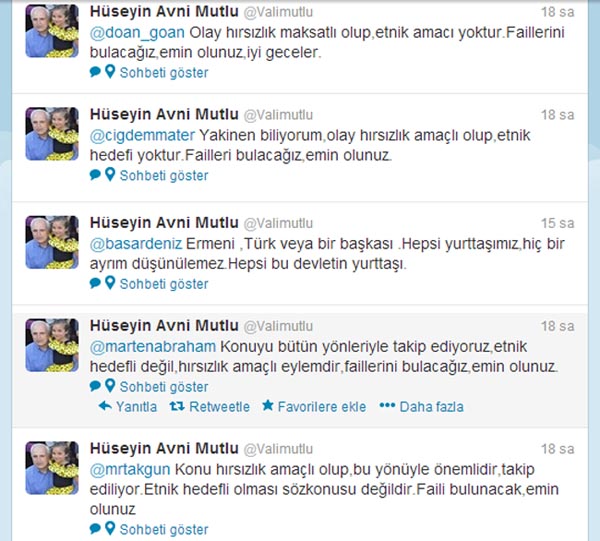Expand conversation via Sohbeti göster in @doan_goan tweet

(164, 72)
